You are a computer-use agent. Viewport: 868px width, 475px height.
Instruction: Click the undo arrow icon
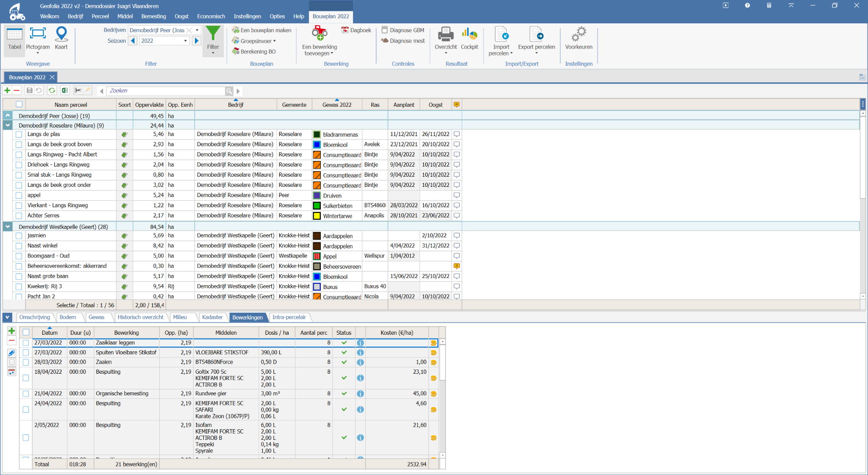39,90
